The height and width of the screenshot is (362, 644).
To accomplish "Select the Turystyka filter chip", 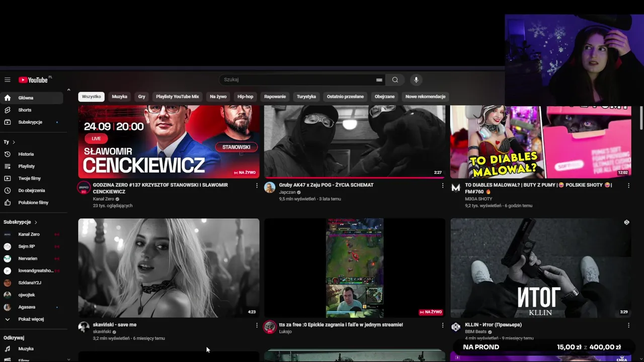I will tap(306, 97).
